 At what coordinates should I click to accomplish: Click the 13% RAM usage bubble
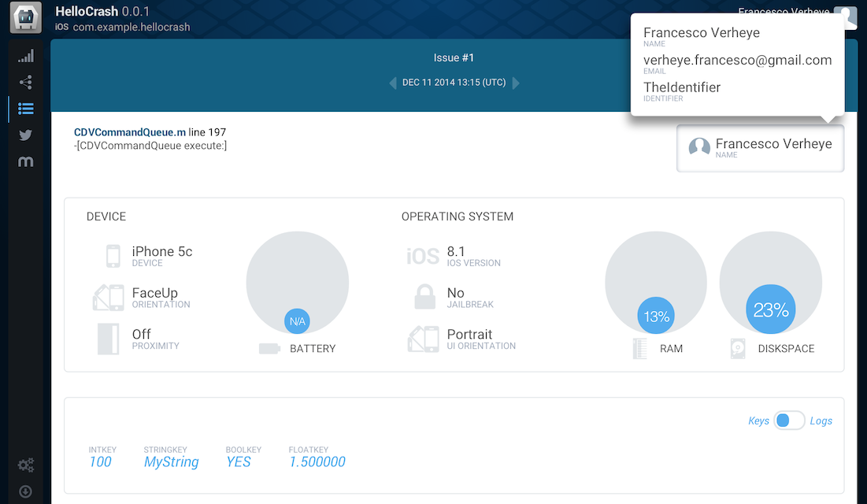pos(656,316)
